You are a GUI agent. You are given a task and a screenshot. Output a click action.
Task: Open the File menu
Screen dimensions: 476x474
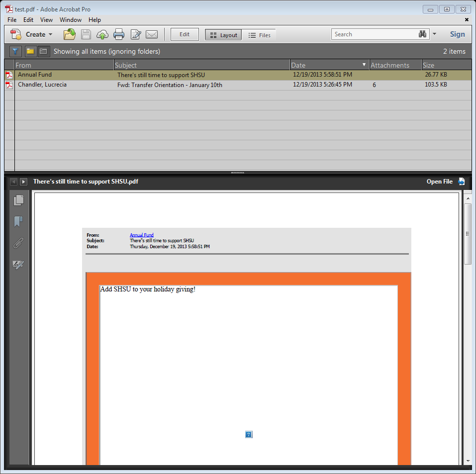12,20
